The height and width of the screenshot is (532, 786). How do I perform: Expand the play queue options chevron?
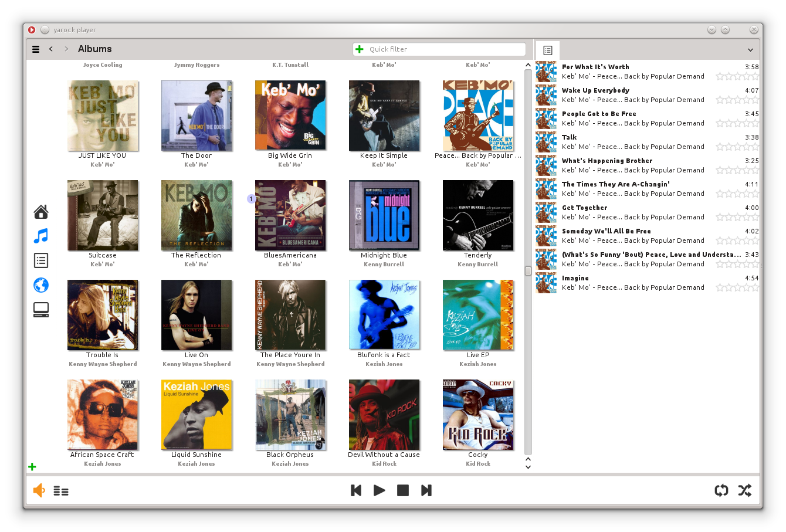[x=750, y=50]
